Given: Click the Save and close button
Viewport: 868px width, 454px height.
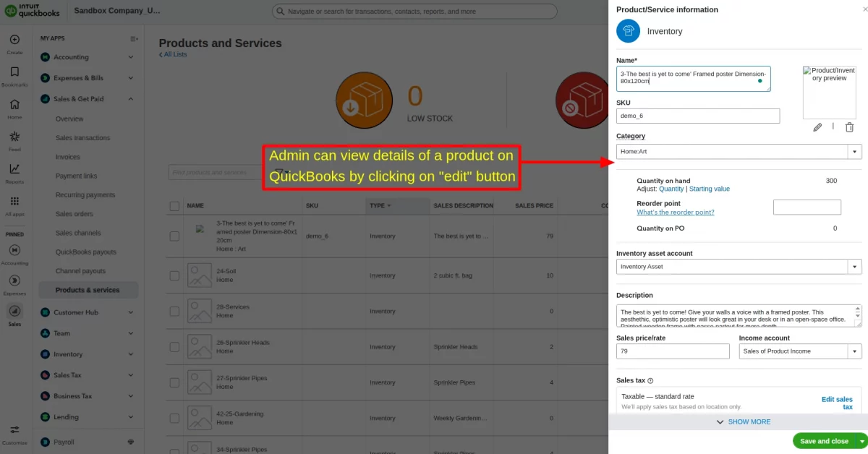Looking at the screenshot, I should [825, 440].
